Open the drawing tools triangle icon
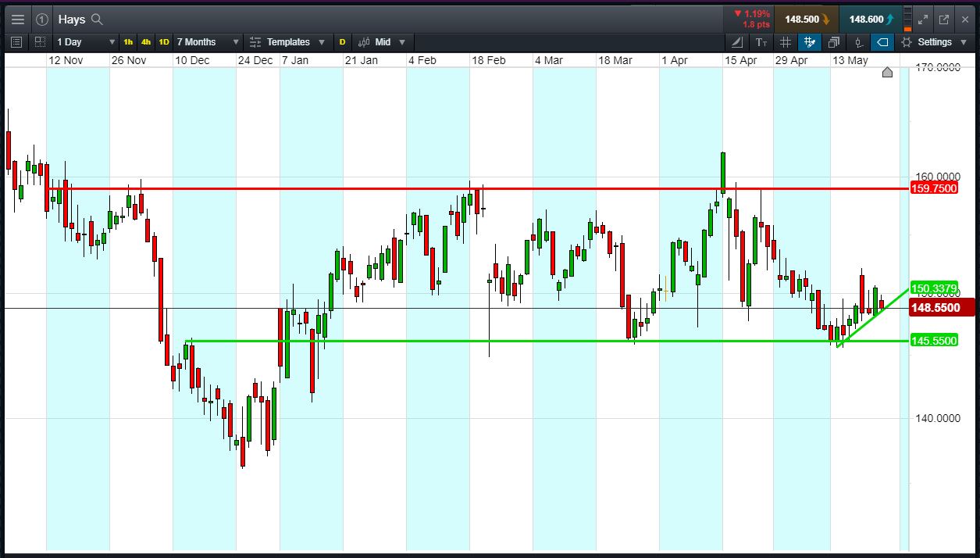The image size is (980, 558). click(x=738, y=42)
